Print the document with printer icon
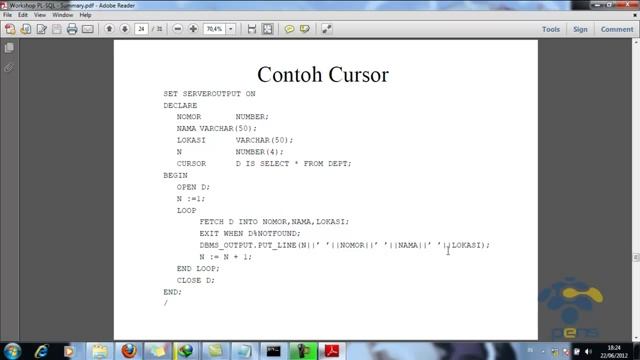This screenshot has height=360, width=640. point(72,29)
